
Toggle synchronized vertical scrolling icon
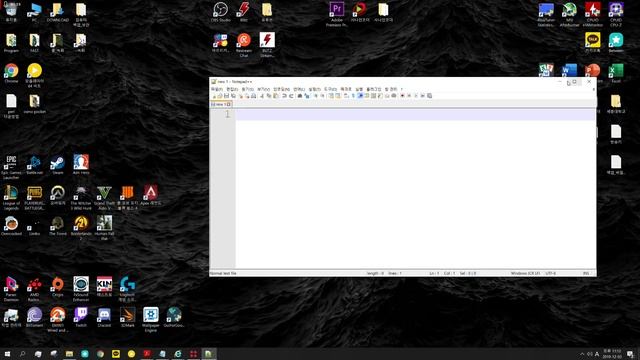point(331,96)
